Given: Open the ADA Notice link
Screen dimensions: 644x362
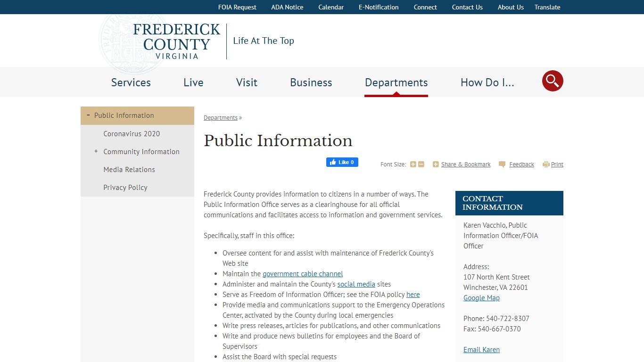Looking at the screenshot, I should coord(287,7).
